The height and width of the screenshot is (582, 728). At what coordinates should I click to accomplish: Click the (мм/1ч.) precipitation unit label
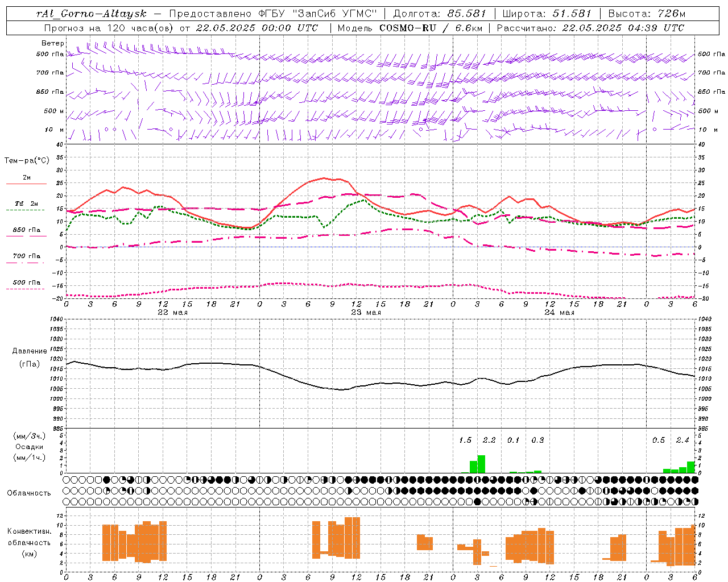click(x=28, y=458)
